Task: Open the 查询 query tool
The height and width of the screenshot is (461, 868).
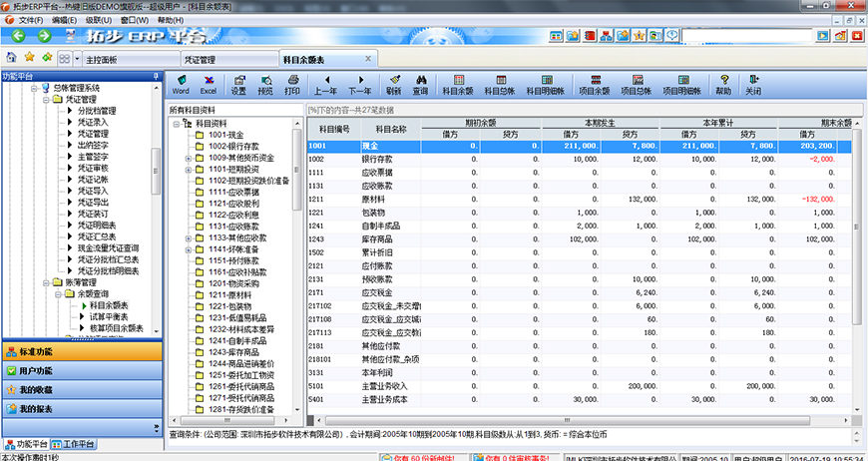Action: pyautogui.click(x=421, y=84)
